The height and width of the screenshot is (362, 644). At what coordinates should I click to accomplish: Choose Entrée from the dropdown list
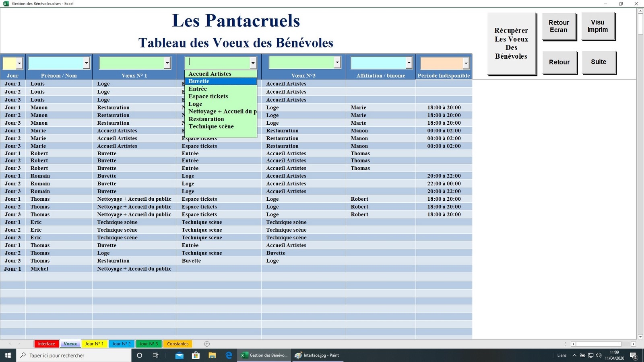click(221, 89)
